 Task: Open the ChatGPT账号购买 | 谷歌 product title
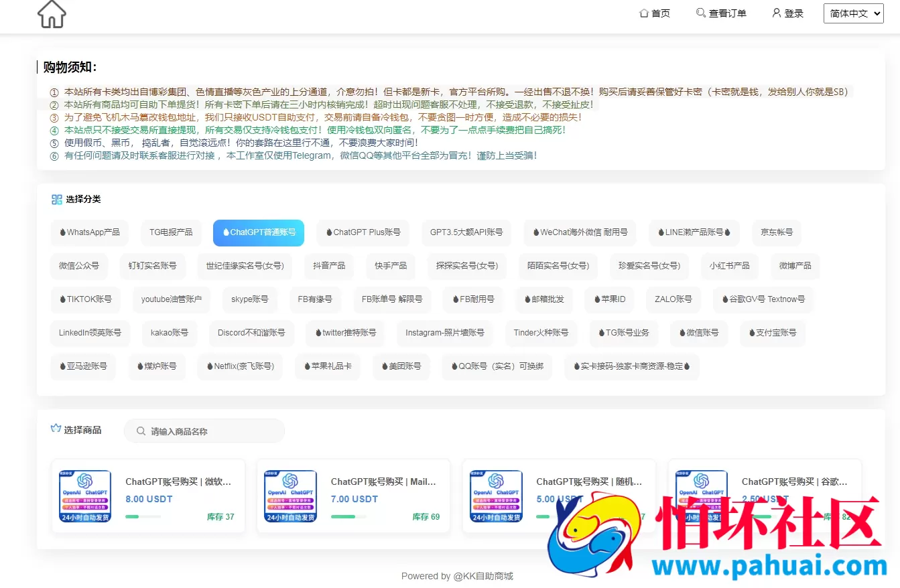click(794, 482)
